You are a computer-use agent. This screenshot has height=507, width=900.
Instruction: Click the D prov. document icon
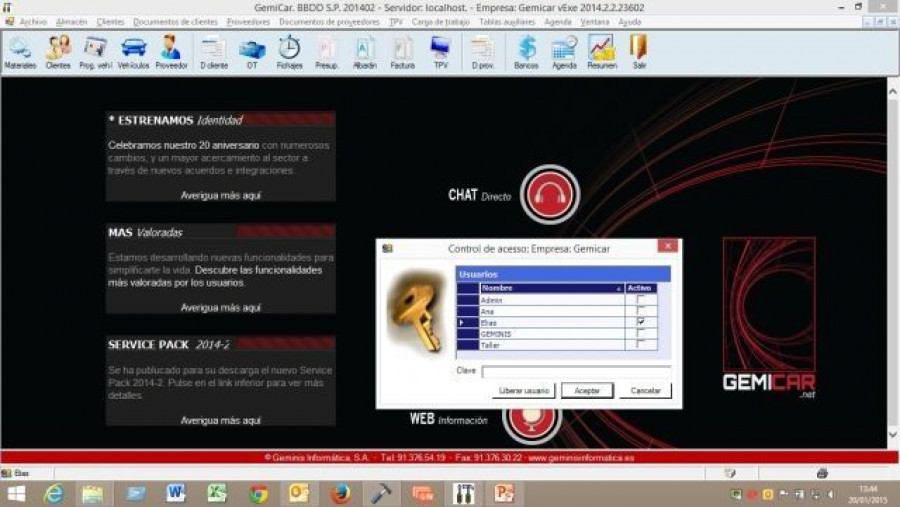click(483, 52)
